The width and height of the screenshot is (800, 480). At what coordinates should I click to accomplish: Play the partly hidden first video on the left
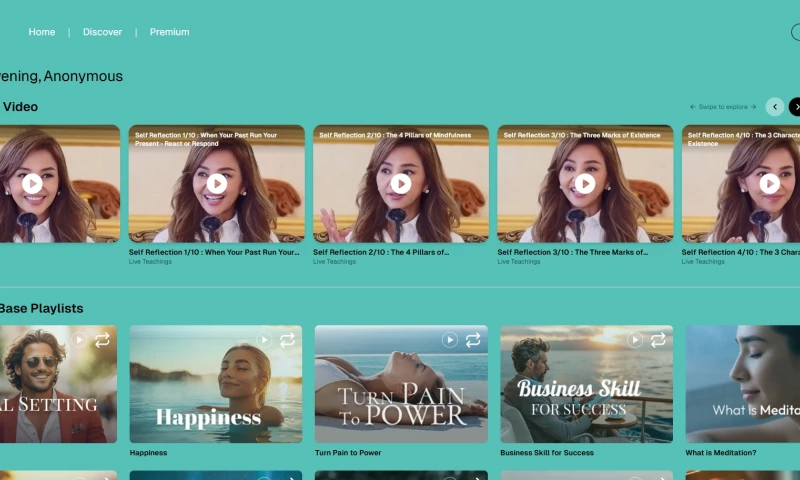[x=32, y=184]
